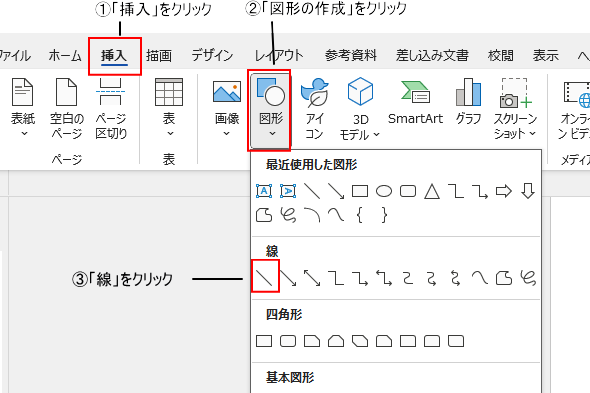This screenshot has width=590, height=393.
Task: Select the right brace shape
Action: point(384,215)
